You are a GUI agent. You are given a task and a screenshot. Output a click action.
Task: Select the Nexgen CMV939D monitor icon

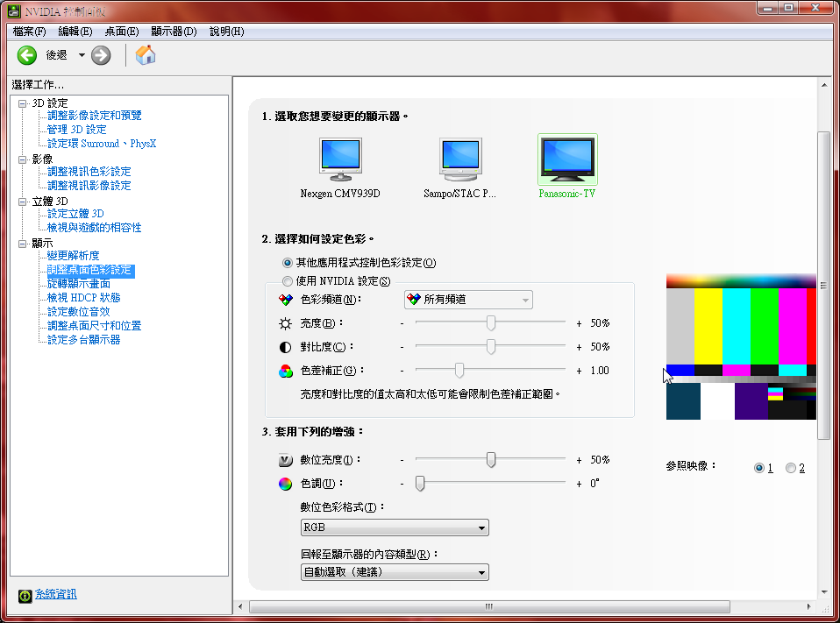tap(340, 159)
